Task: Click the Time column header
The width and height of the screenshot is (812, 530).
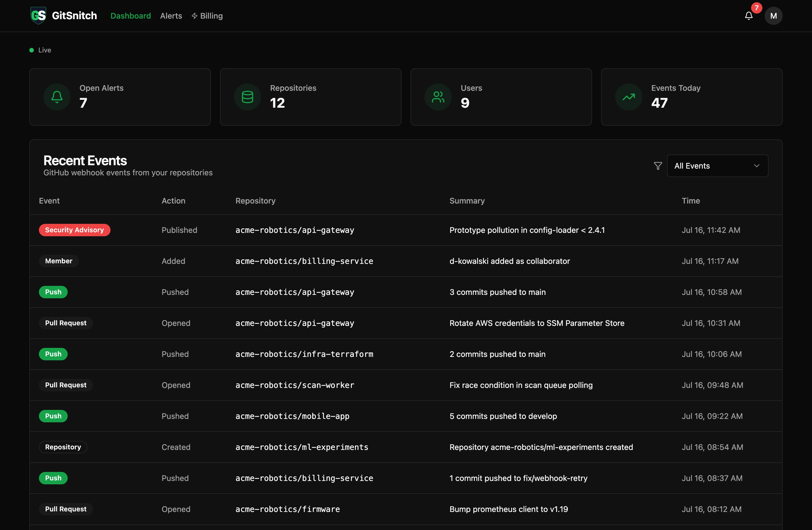Action: (690, 200)
